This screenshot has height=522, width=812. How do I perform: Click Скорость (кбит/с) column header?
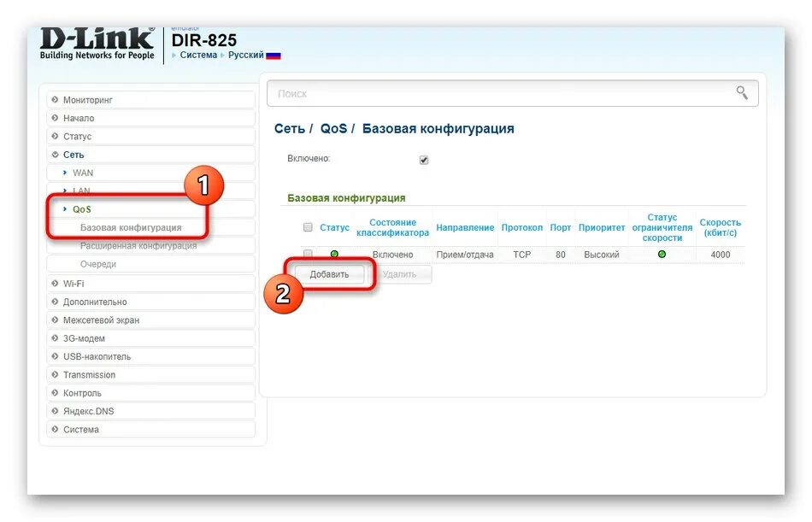point(720,227)
